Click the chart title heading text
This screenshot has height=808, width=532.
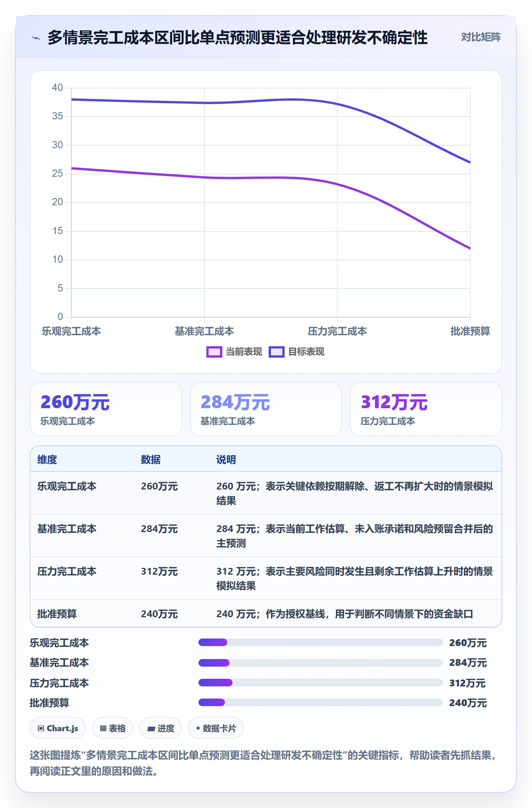(x=237, y=38)
